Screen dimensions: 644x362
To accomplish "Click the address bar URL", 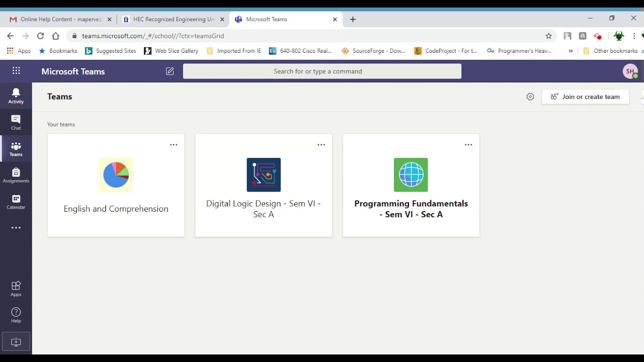I will coord(153,36).
